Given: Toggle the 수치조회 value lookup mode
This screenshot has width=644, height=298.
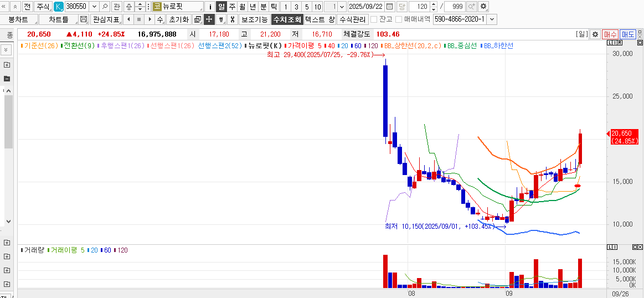Looking at the screenshot, I should pyautogui.click(x=287, y=19).
